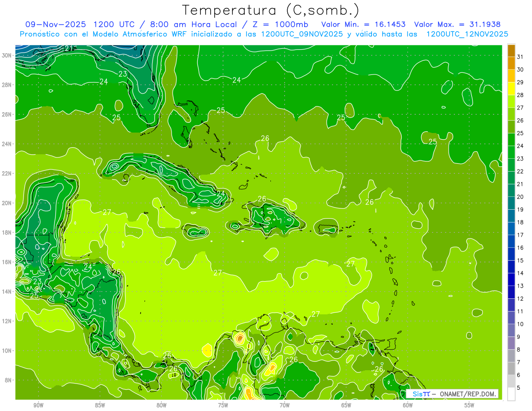Pick the dark orange swatch above legend value 31
Screen dimensions: 532x411
[511, 51]
